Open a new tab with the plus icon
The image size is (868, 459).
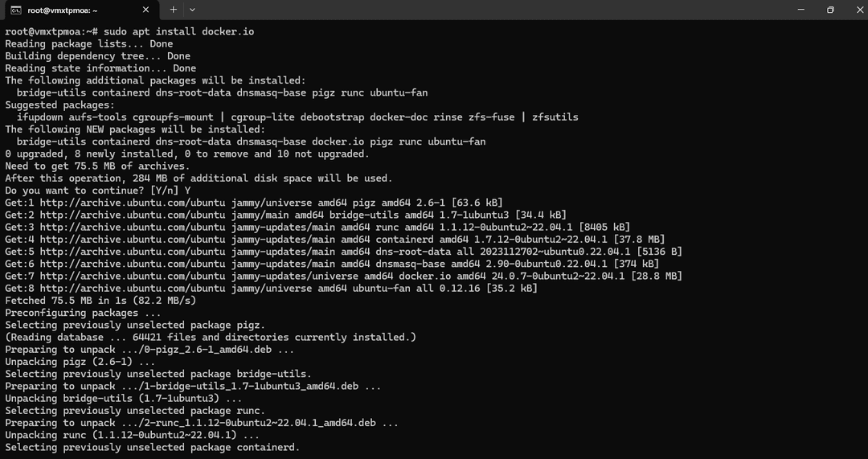pyautogui.click(x=174, y=10)
